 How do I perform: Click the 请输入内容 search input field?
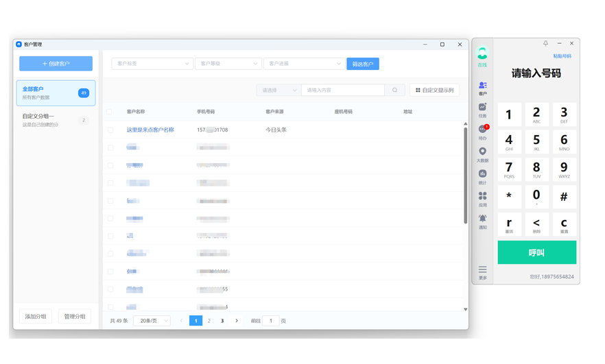click(x=342, y=90)
